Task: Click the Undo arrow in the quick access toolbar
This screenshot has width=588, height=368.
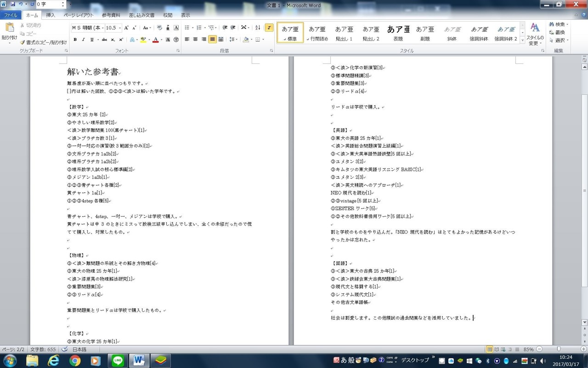Action: tap(21, 4)
